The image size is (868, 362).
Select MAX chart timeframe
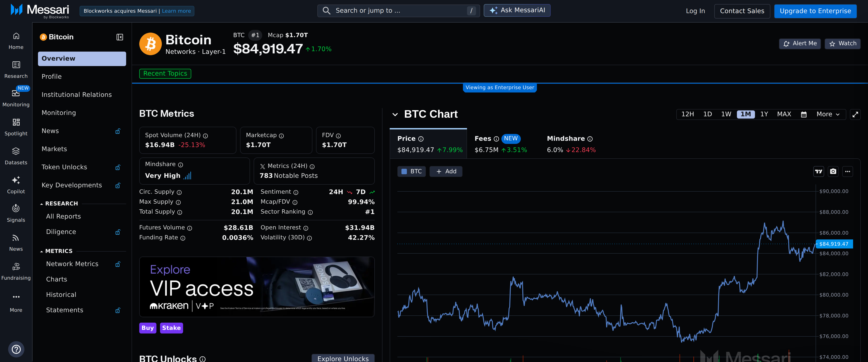pos(784,114)
